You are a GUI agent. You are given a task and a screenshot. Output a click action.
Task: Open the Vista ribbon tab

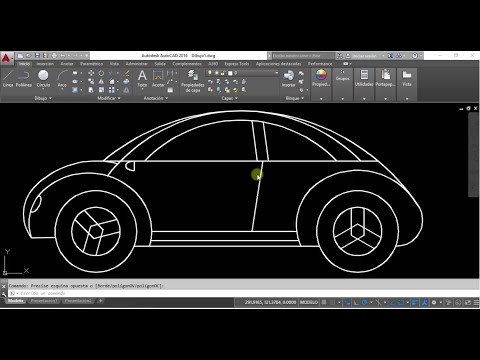114,64
